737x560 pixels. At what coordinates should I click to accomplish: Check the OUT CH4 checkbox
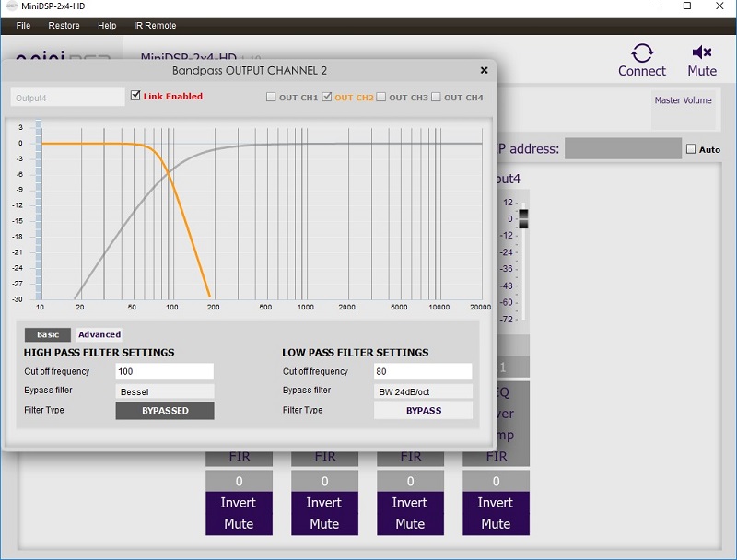pos(436,97)
